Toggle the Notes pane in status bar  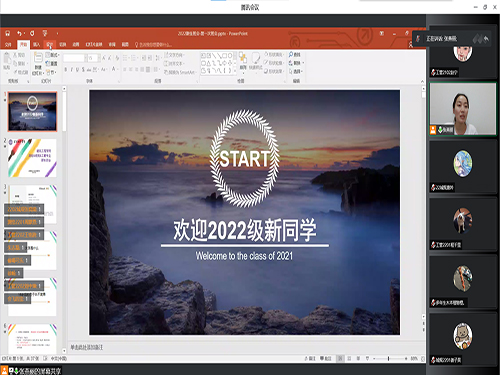[x=310, y=359]
